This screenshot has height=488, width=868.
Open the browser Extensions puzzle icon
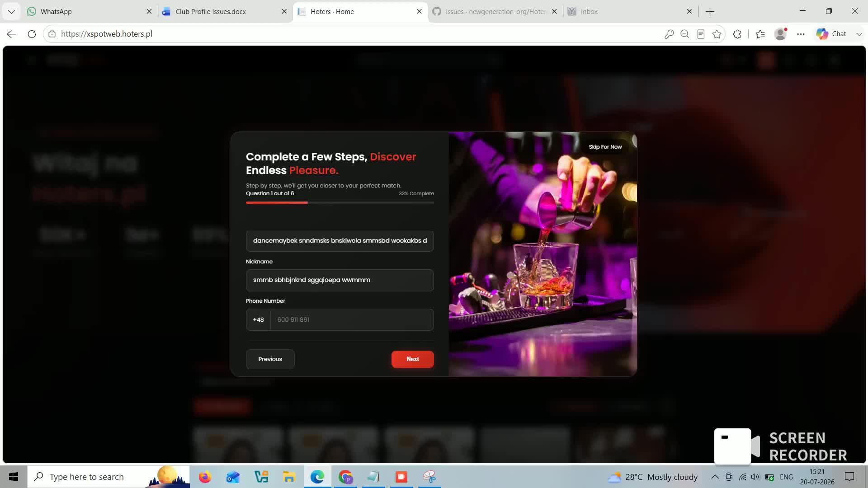pos(737,34)
